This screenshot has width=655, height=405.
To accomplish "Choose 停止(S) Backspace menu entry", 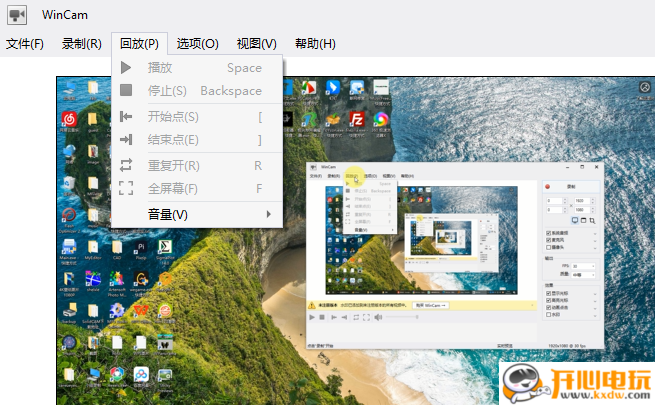I will (197, 91).
